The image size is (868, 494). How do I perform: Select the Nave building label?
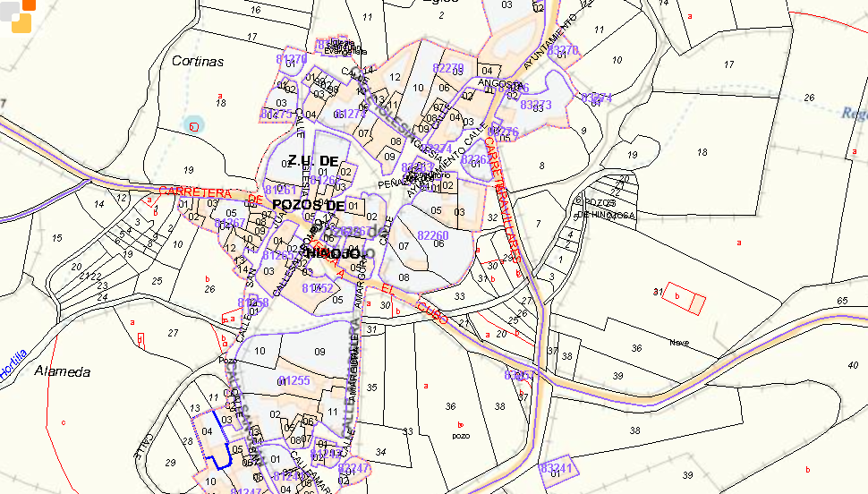(x=681, y=342)
